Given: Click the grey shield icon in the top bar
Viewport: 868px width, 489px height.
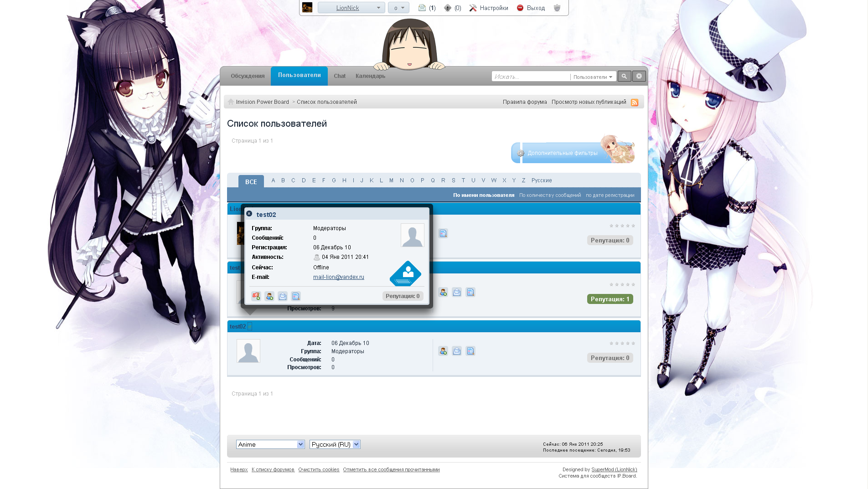Looking at the screenshot, I should (x=557, y=8).
